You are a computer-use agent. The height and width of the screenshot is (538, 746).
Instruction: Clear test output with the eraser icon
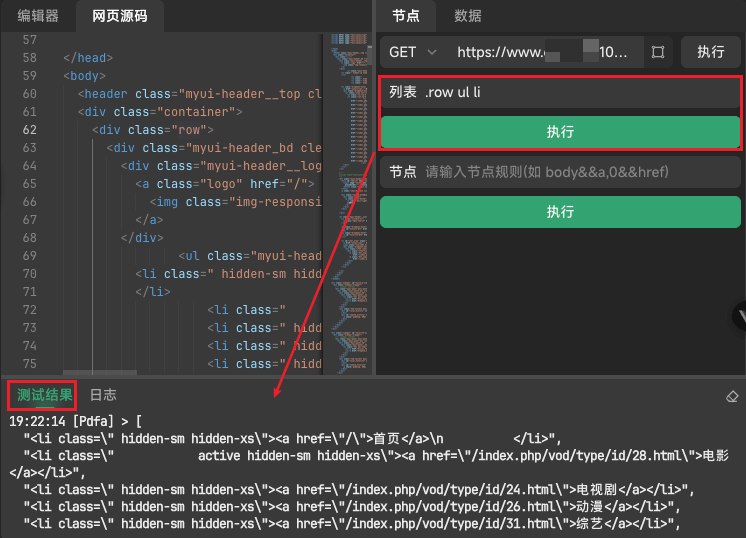732,397
